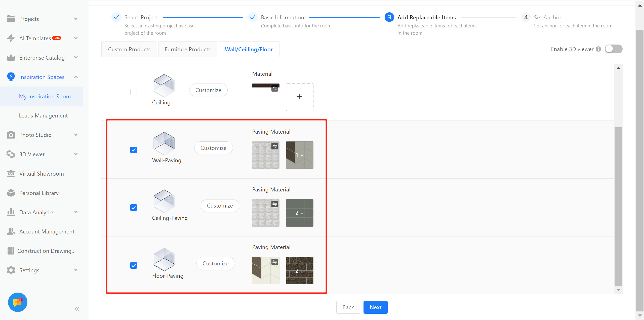Uncheck the Floor-Paving checkbox
644x320 pixels.
pos(134,265)
